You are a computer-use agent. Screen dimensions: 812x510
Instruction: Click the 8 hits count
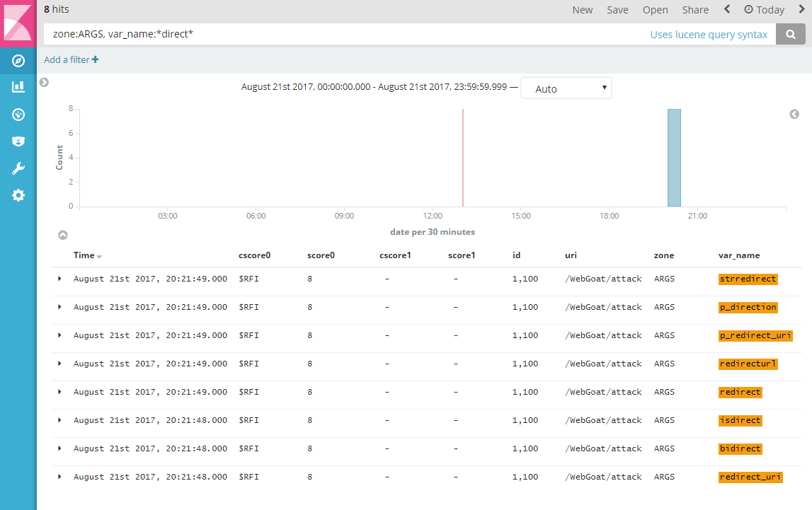(56, 9)
